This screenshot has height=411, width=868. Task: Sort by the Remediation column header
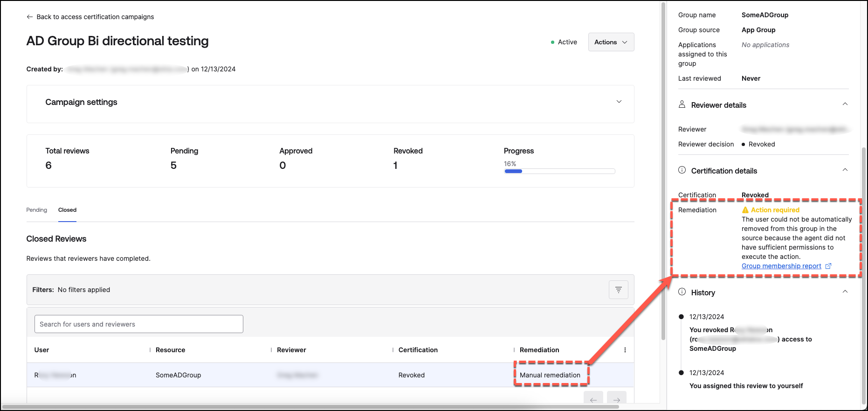click(539, 350)
